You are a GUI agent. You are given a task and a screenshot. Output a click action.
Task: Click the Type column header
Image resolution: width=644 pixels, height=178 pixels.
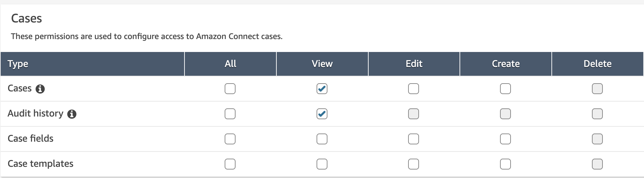click(x=18, y=64)
